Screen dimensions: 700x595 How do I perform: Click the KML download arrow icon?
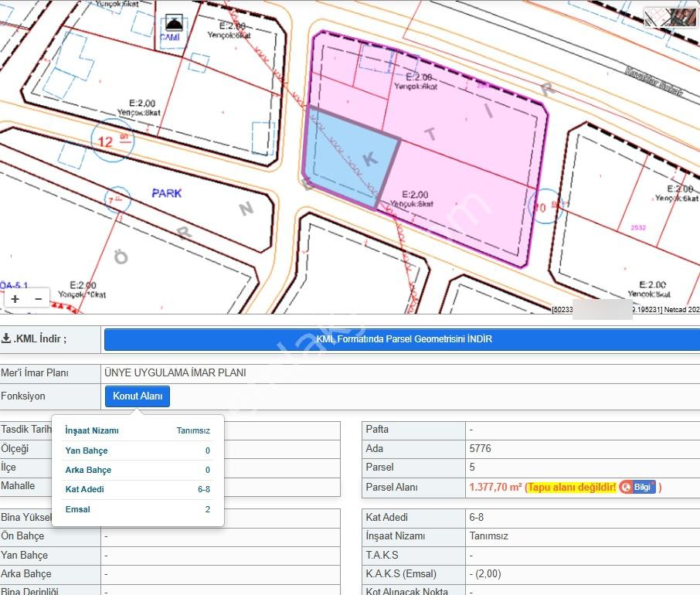[x=6, y=338]
